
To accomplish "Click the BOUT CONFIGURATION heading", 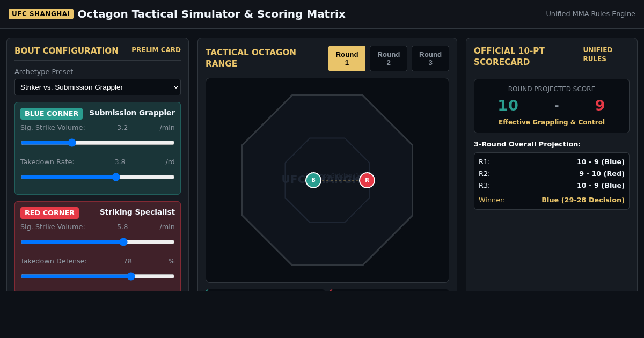I will click(67, 51).
